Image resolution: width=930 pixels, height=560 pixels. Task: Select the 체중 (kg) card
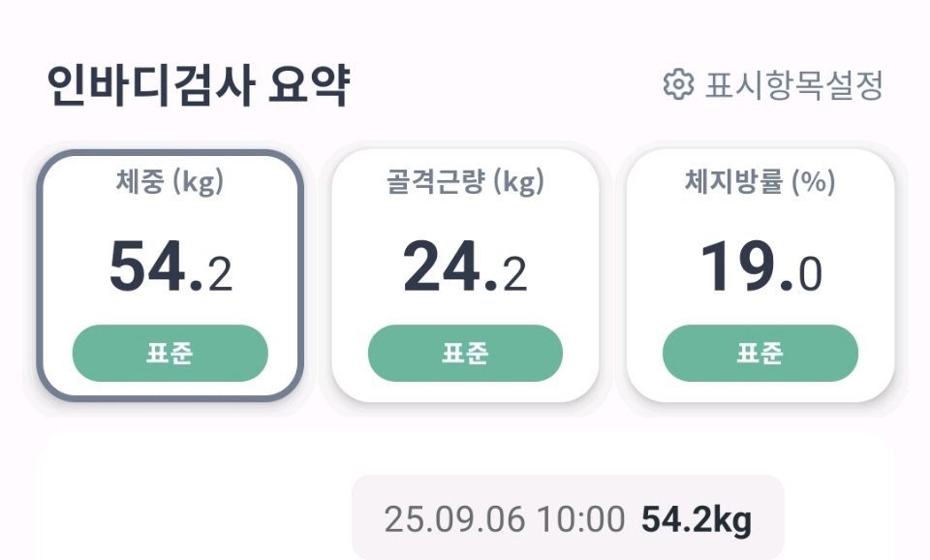pyautogui.click(x=170, y=276)
